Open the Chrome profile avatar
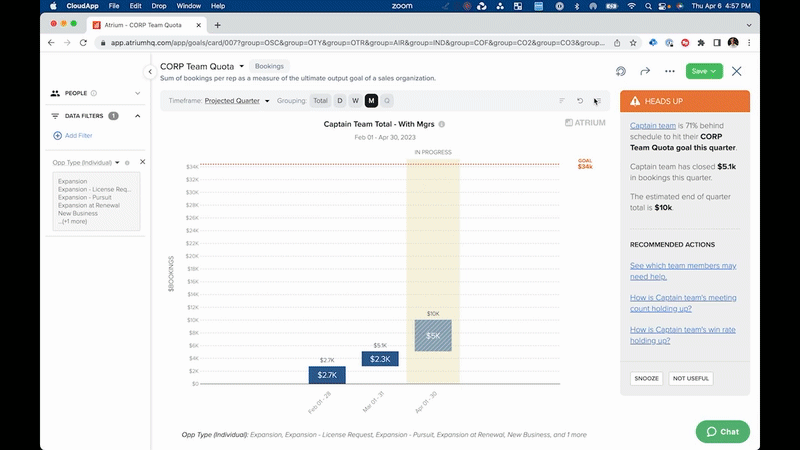 click(733, 42)
